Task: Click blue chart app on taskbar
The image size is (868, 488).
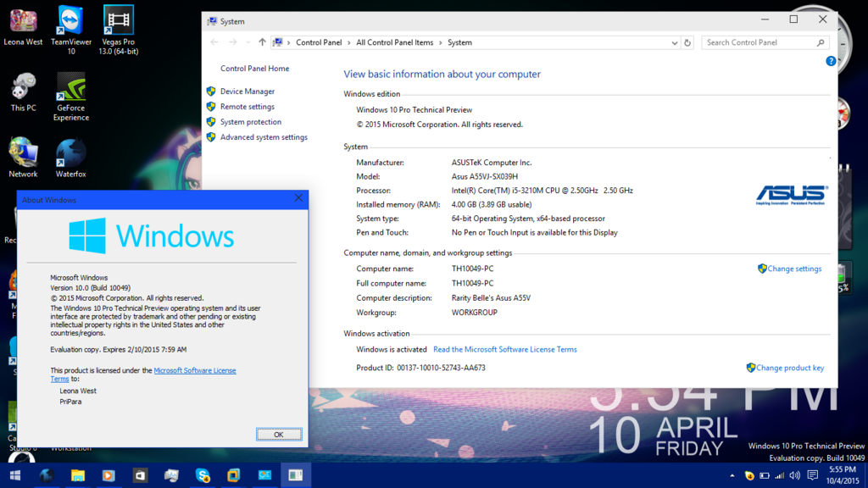Action: (264, 475)
